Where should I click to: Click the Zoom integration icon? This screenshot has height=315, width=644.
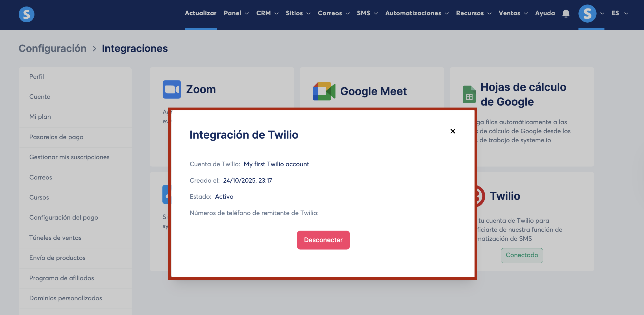pyautogui.click(x=172, y=89)
